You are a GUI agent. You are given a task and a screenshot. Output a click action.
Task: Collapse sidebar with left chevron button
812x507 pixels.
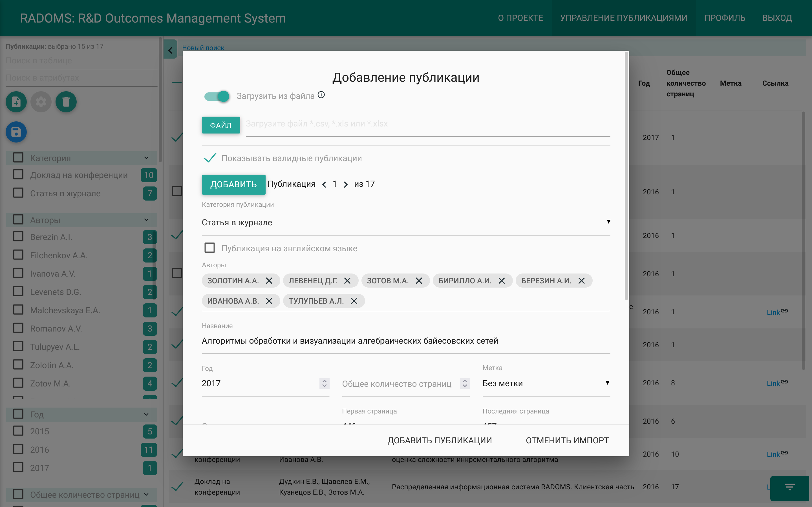(171, 50)
